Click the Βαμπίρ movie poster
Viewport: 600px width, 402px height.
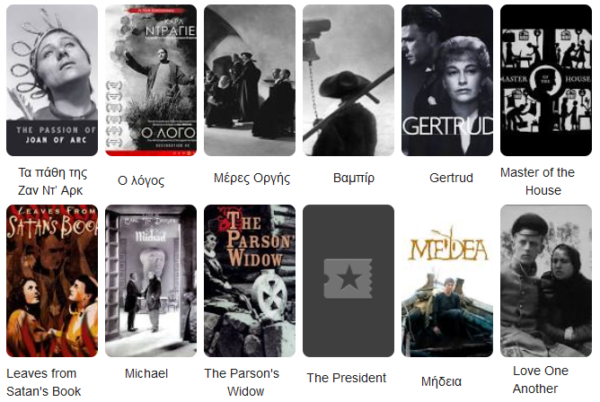pos(348,80)
